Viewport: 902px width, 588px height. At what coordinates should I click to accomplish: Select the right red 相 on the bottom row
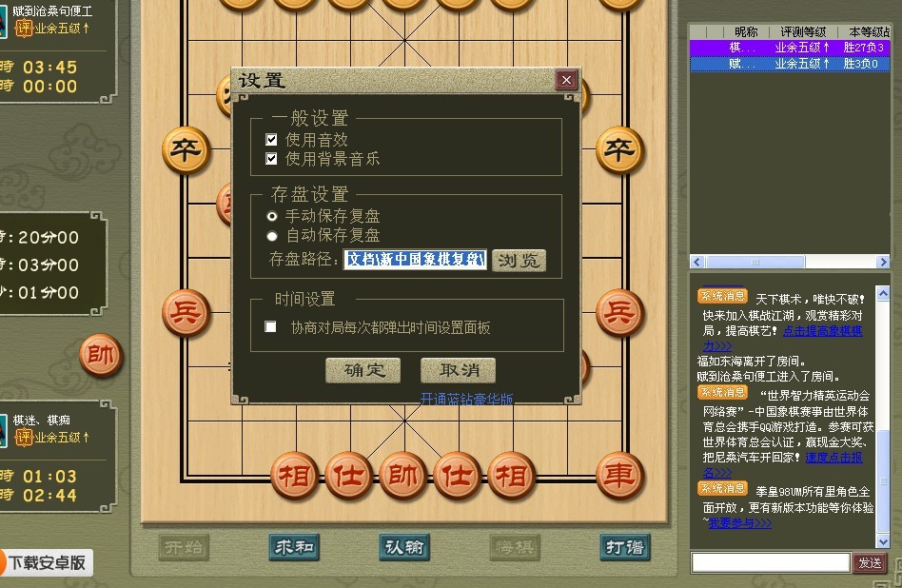point(511,476)
